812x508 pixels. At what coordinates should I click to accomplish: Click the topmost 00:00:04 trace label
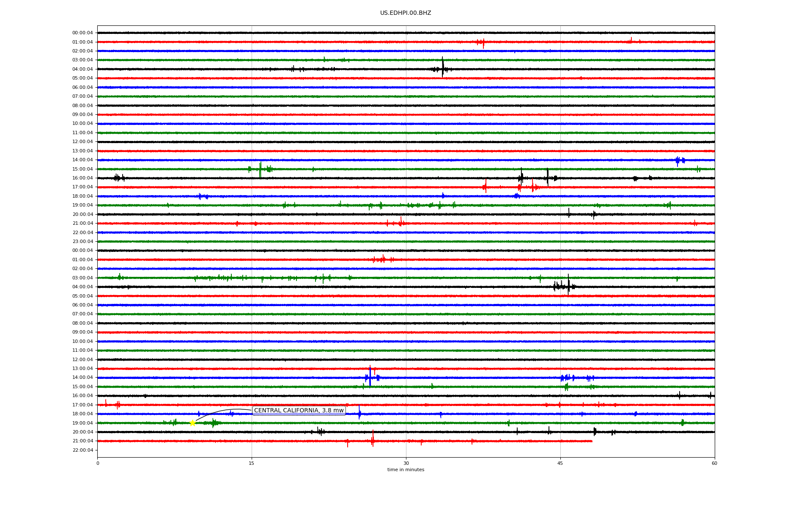82,33
